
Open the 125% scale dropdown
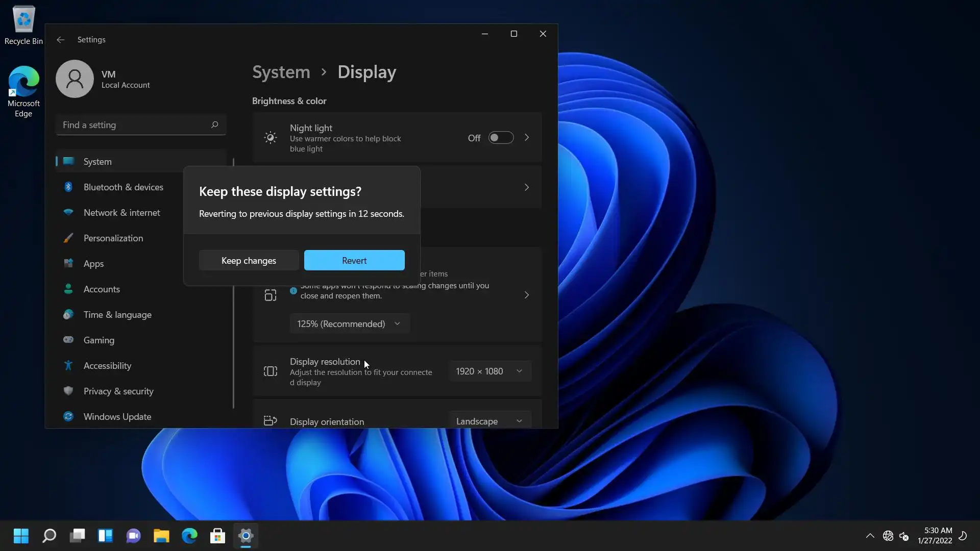(x=349, y=324)
